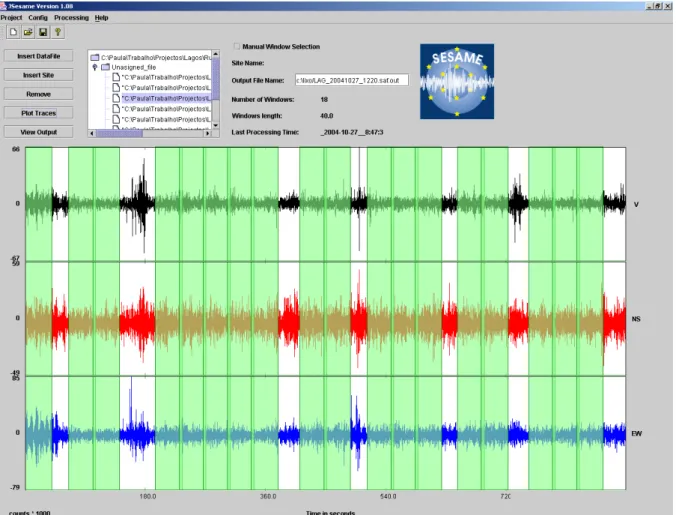This screenshot has height=515, width=676.
Task: Click the file tree's scroll left arrow
Action: click(92, 134)
